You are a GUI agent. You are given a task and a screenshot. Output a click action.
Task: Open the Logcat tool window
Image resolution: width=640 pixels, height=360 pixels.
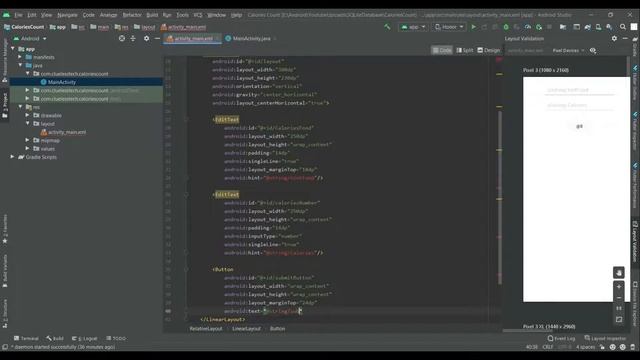[84, 338]
